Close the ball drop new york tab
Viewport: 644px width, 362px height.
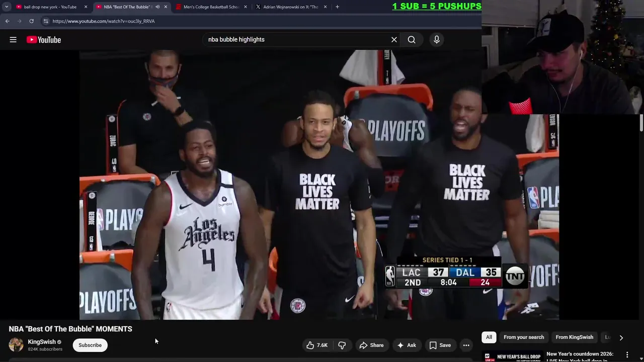click(86, 7)
